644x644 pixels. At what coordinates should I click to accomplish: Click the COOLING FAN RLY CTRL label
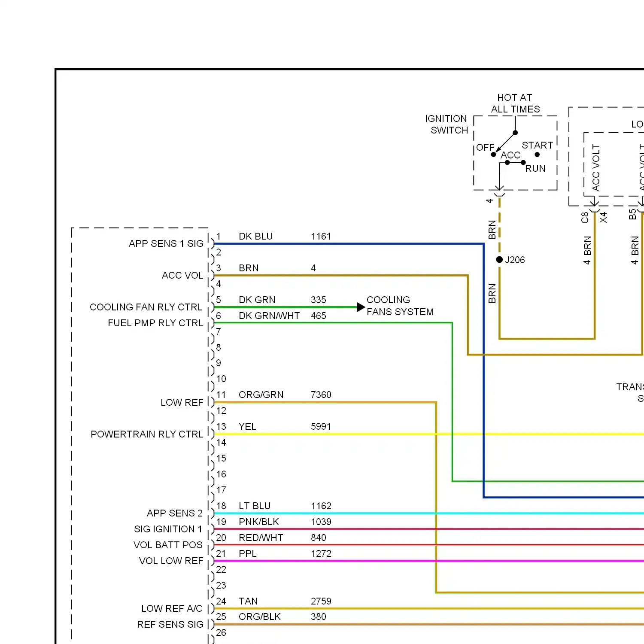pyautogui.click(x=146, y=307)
